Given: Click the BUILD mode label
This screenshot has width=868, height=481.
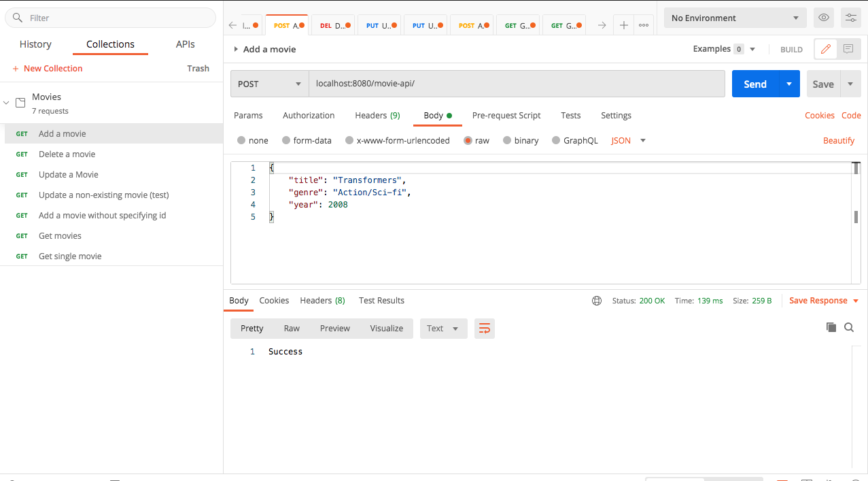Looking at the screenshot, I should 791,50.
